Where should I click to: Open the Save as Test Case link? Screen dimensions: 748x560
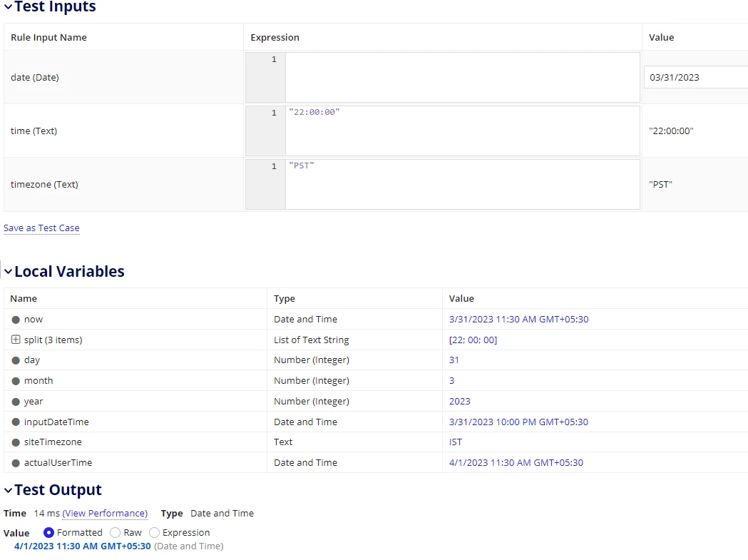pyautogui.click(x=41, y=228)
